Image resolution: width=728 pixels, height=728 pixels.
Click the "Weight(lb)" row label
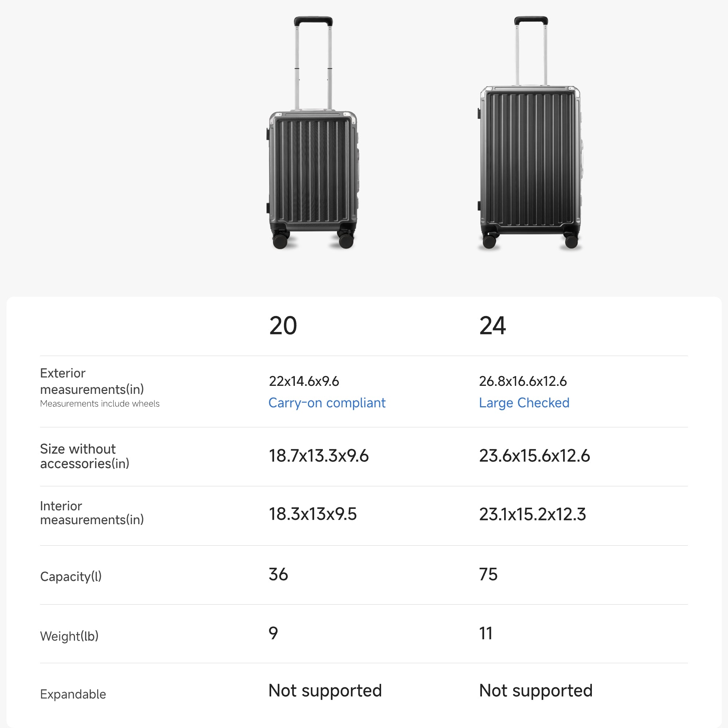tap(69, 636)
